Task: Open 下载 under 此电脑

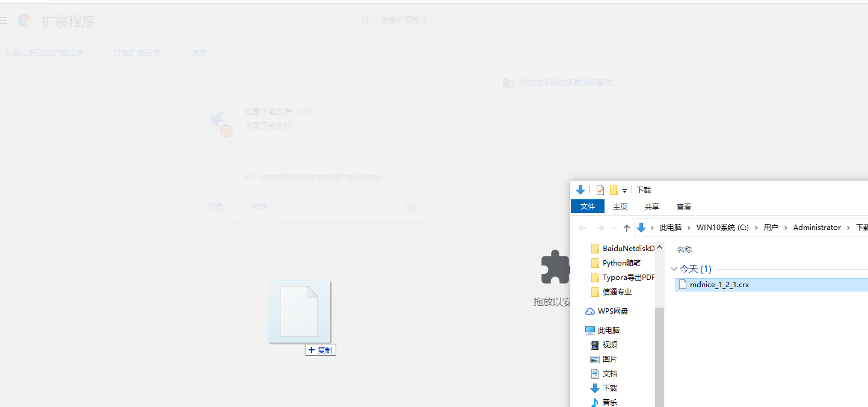Action: click(610, 388)
